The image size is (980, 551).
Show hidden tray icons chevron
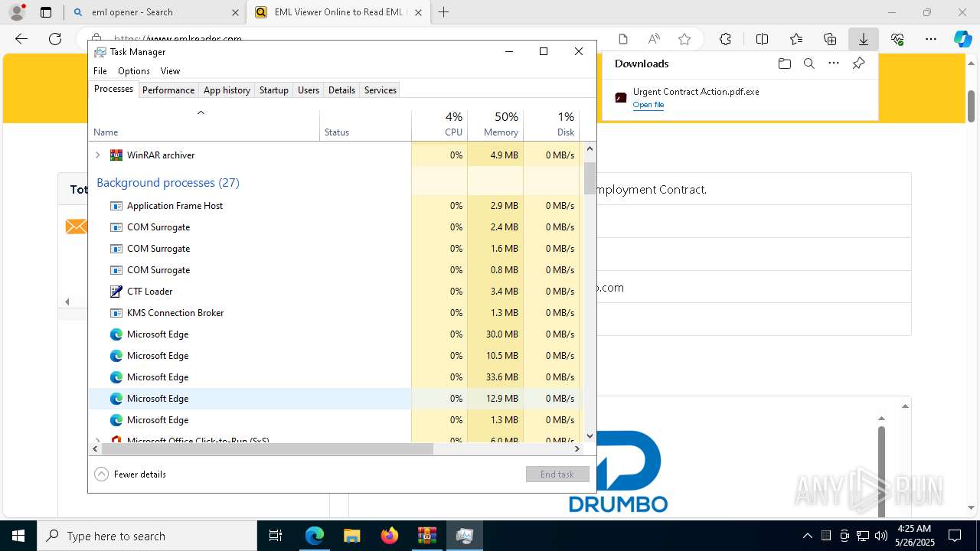[807, 536]
